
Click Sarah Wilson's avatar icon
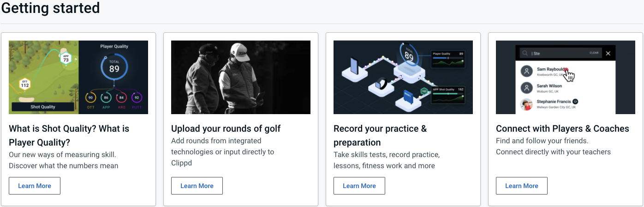(527, 88)
